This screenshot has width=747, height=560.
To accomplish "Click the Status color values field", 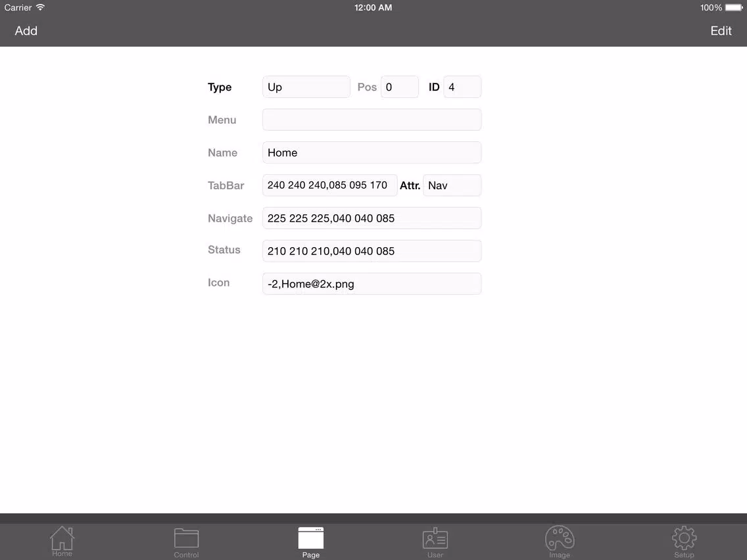I will tap(372, 251).
